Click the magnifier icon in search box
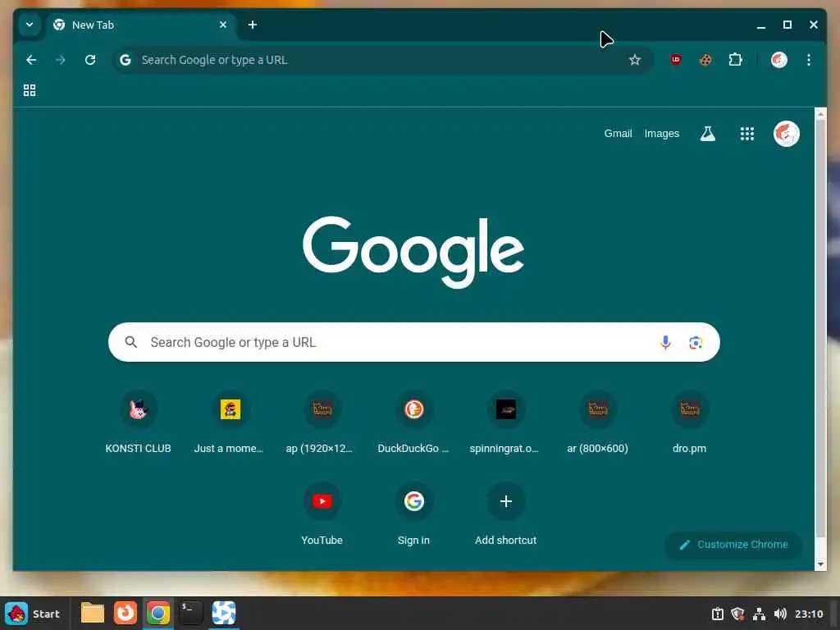The image size is (840, 630). [130, 342]
